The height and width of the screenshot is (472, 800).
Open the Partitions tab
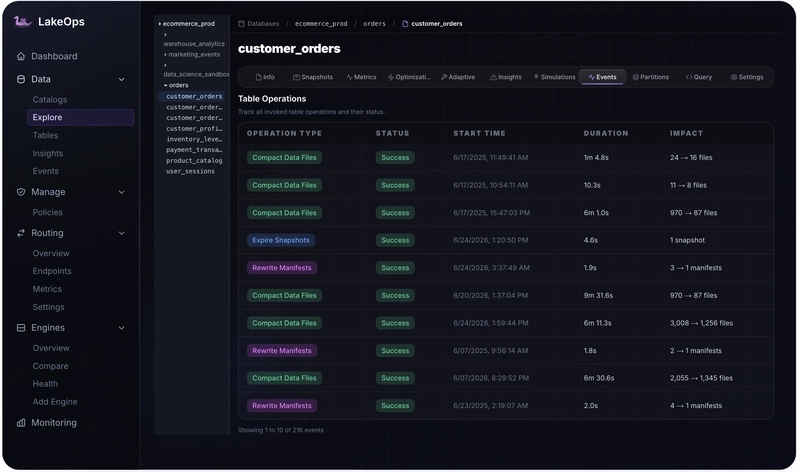651,77
